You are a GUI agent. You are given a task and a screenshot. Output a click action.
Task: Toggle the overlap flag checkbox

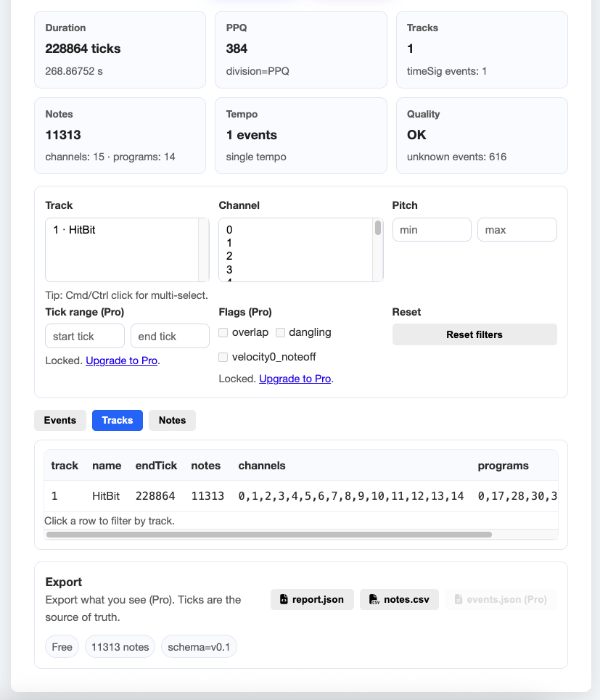point(223,333)
